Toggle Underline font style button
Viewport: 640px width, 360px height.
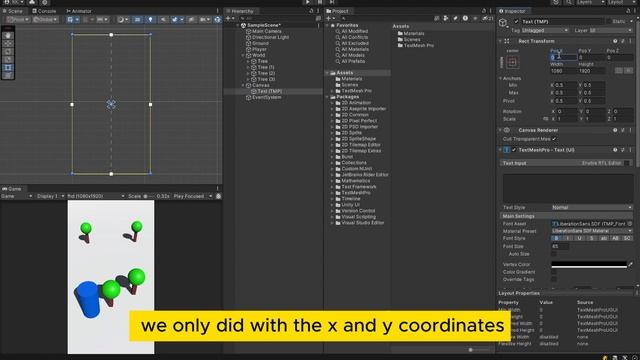point(579,238)
